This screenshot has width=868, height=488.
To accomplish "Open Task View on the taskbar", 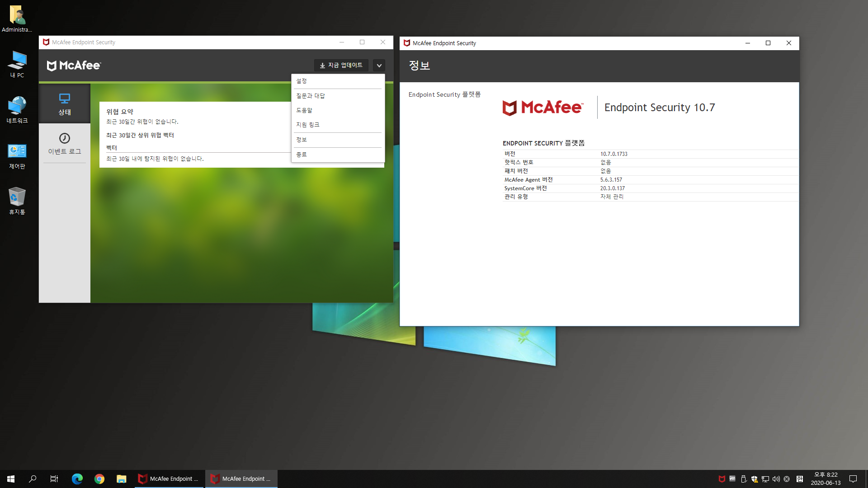I will [54, 479].
